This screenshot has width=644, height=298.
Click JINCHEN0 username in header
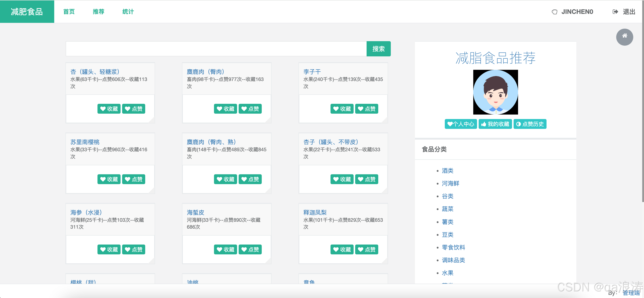[577, 12]
